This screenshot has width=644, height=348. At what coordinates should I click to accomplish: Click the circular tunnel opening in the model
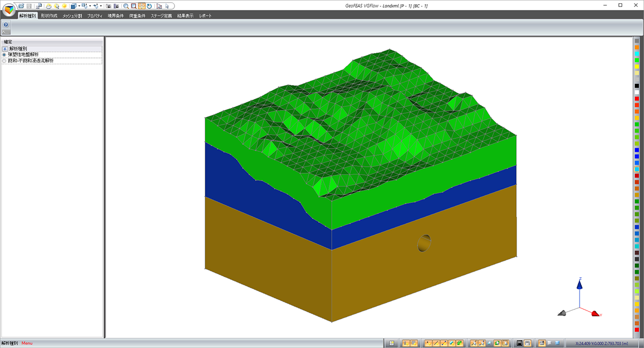(x=424, y=243)
